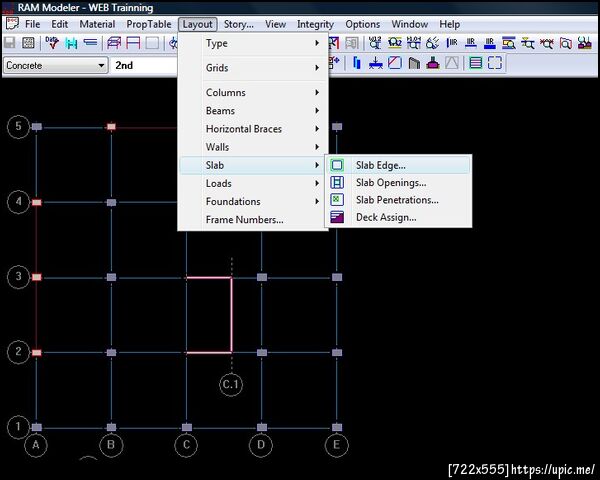This screenshot has height=480, width=600.
Task: Click the Save disk icon in toolbar
Action: [x=10, y=43]
